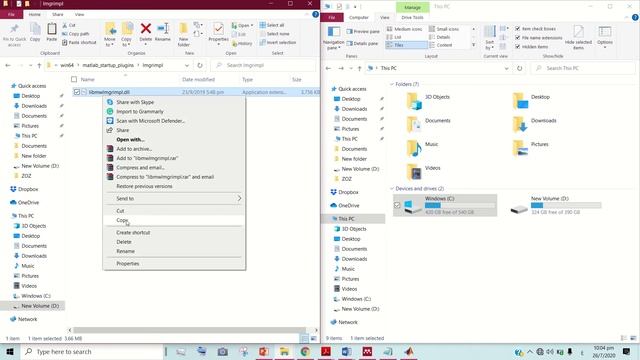Click the horizontal scrollbar in the left window
Viewport: 640px width, 360px height.
tap(189, 330)
